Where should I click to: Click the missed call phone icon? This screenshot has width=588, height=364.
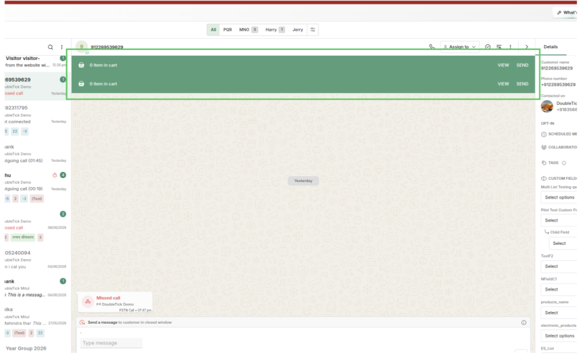(x=88, y=302)
